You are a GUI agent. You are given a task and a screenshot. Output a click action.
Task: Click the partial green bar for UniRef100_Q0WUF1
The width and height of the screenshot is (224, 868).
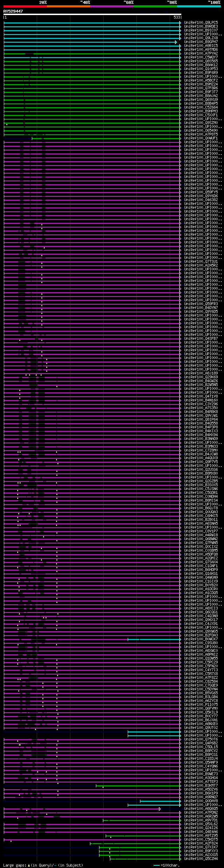106,138
